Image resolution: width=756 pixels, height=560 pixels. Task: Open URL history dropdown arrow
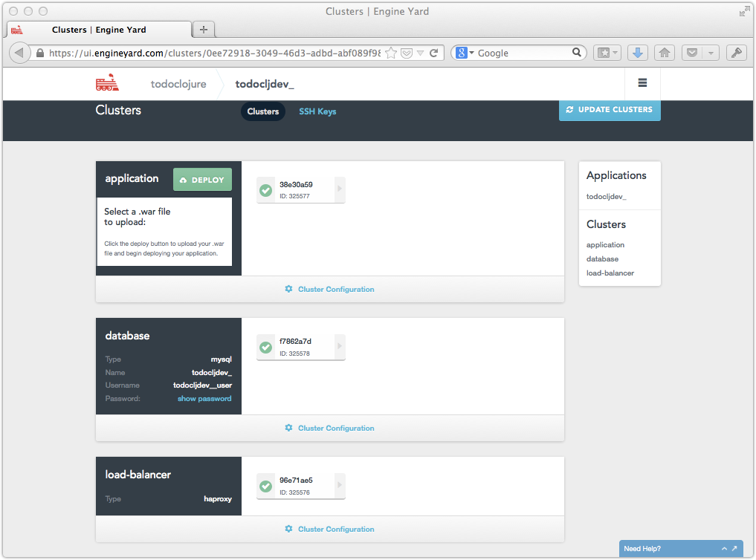click(421, 53)
